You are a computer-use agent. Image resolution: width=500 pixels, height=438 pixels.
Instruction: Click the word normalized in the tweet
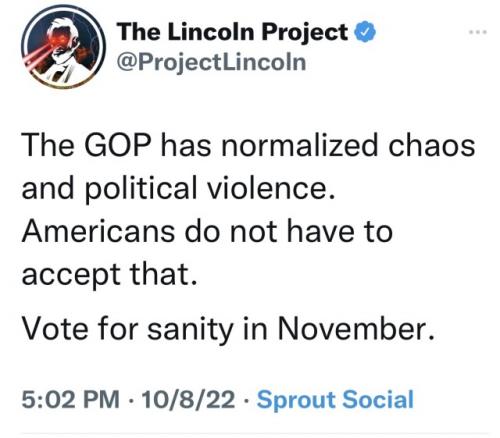tap(300, 146)
